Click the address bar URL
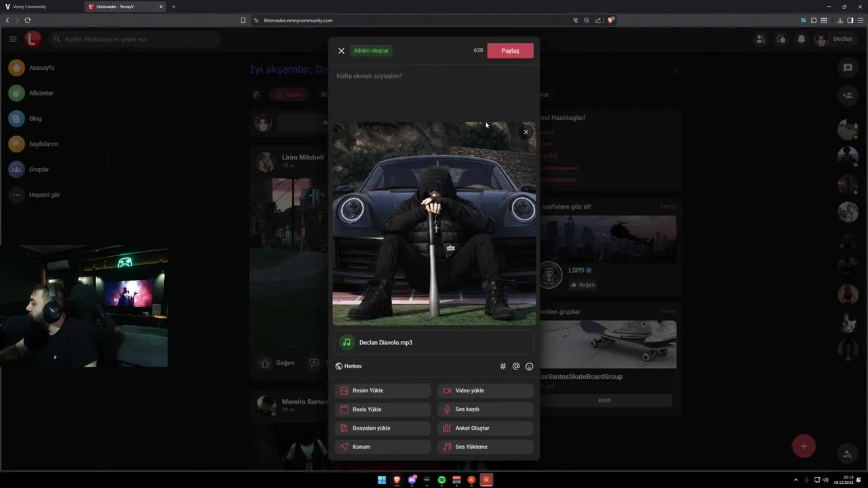 click(298, 20)
